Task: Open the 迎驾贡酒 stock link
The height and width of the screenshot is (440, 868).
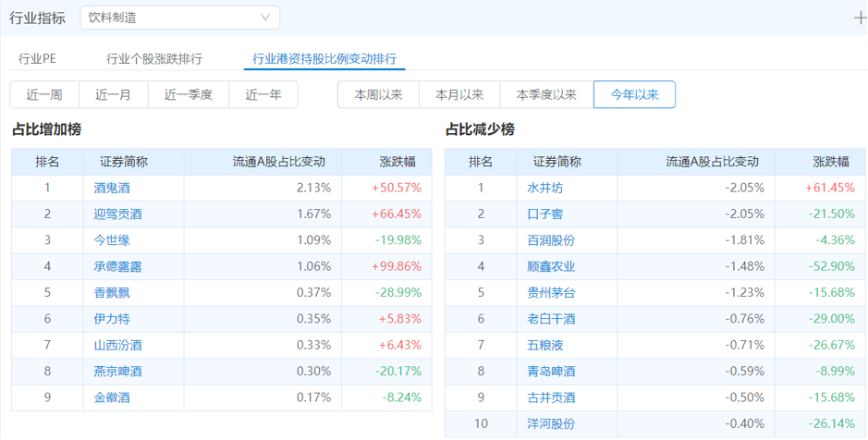Action: click(118, 214)
